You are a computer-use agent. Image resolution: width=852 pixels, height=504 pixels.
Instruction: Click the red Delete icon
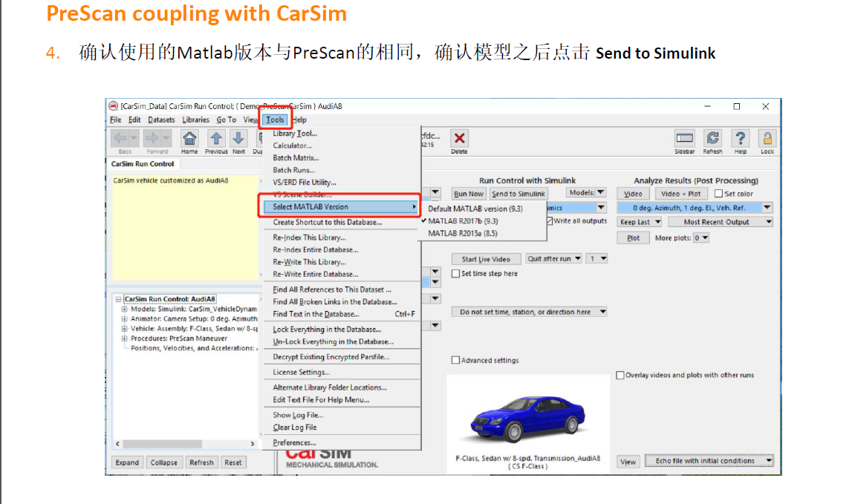point(458,139)
